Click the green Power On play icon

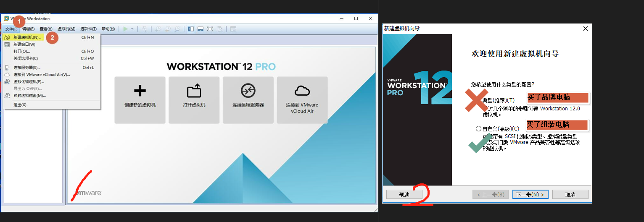[x=125, y=29]
